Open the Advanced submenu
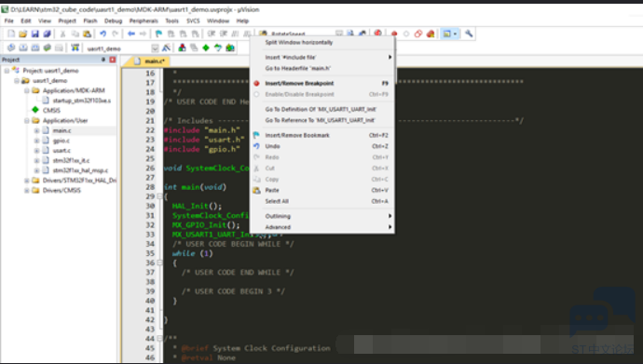The height and width of the screenshot is (364, 643). tap(321, 227)
